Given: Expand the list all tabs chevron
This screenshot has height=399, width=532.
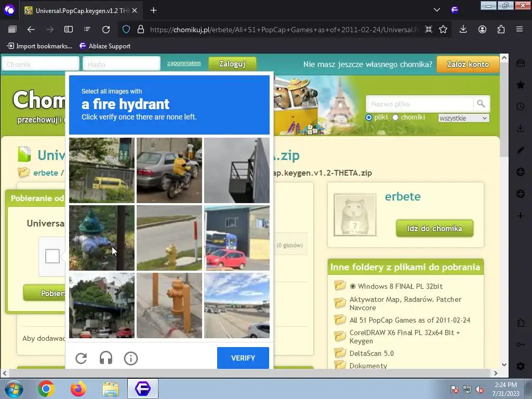Looking at the screenshot, I should click(436, 10).
